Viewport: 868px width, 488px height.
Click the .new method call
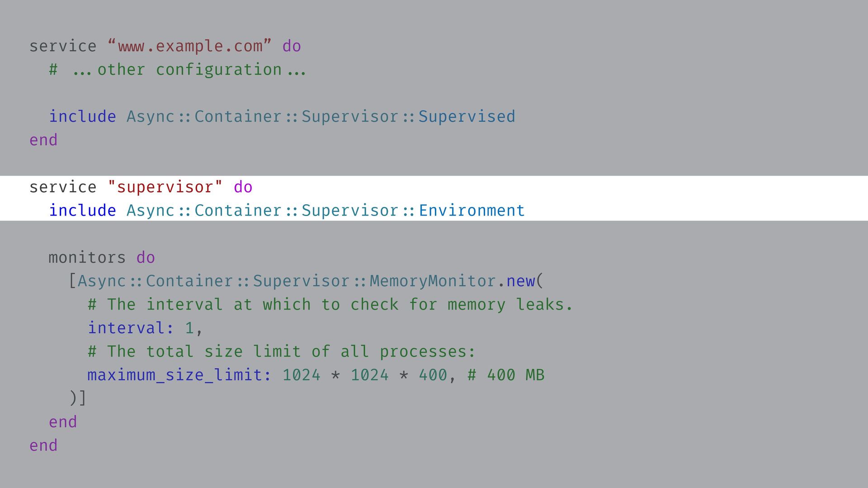(519, 281)
